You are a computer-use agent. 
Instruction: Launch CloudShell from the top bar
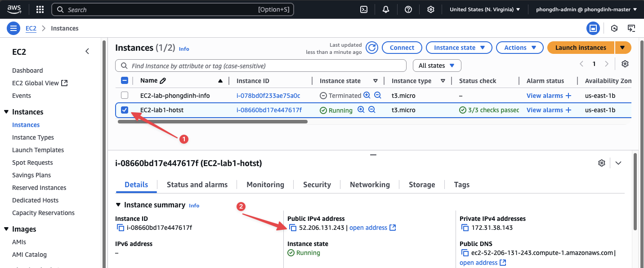(365, 9)
